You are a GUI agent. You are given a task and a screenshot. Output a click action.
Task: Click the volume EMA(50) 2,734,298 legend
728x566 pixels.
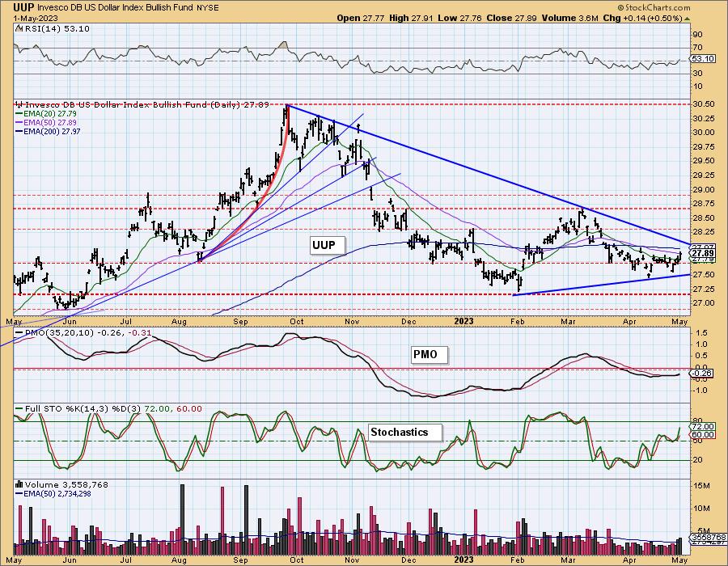coord(53,493)
